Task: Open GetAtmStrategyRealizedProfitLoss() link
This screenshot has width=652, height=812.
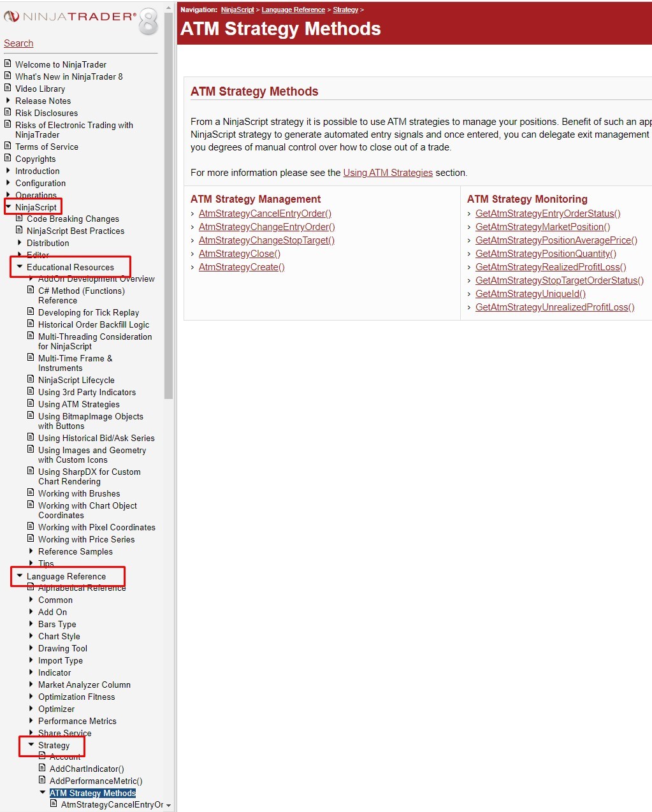Action: (x=551, y=267)
